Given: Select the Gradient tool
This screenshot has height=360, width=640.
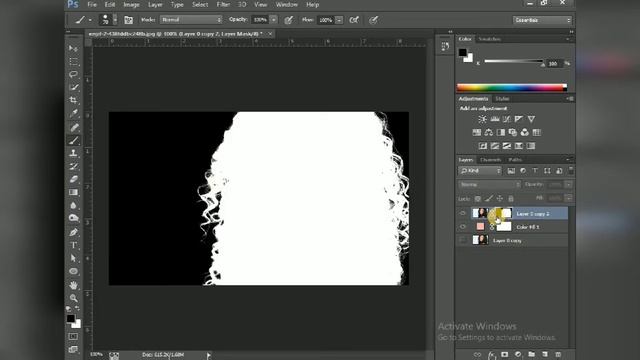Looking at the screenshot, I should point(73,192).
